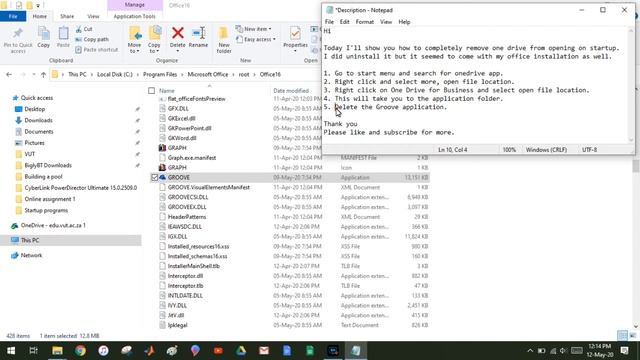Image resolution: width=640 pixels, height=360 pixels.
Task: Open the notification center icon
Action: (x=624, y=351)
